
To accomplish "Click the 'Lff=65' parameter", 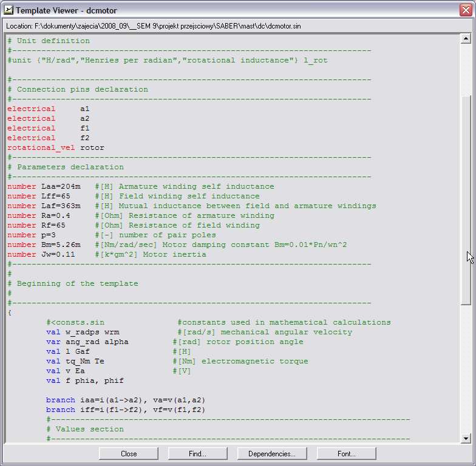I will 56,196.
